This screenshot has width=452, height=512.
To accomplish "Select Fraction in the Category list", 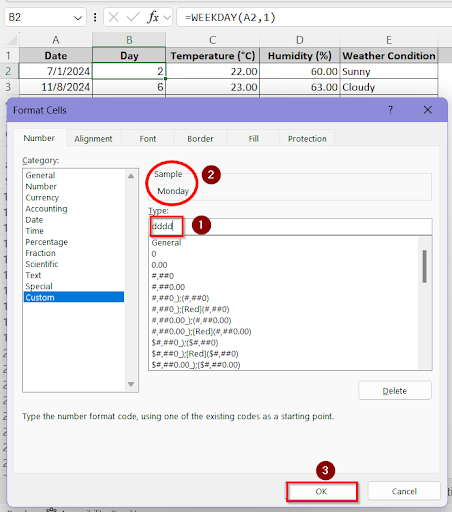I will coord(41,253).
